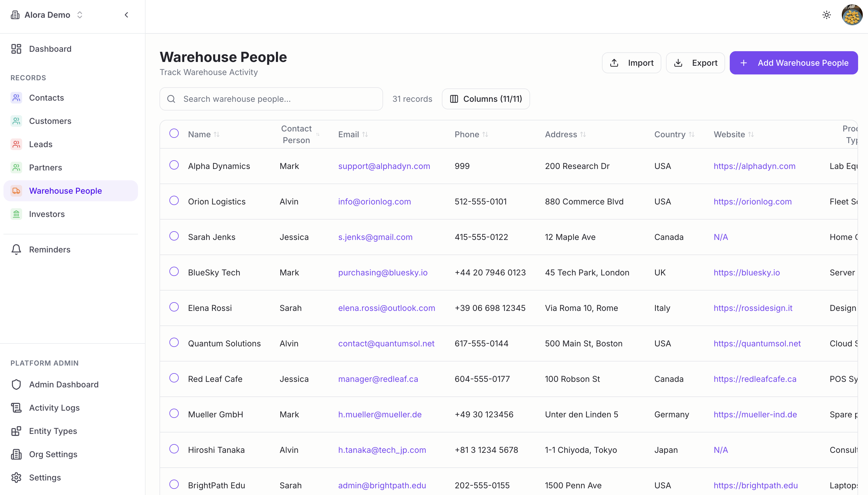The height and width of the screenshot is (495, 868).
Task: Select the Alpha Dynamics row checkbox
Action: (174, 165)
